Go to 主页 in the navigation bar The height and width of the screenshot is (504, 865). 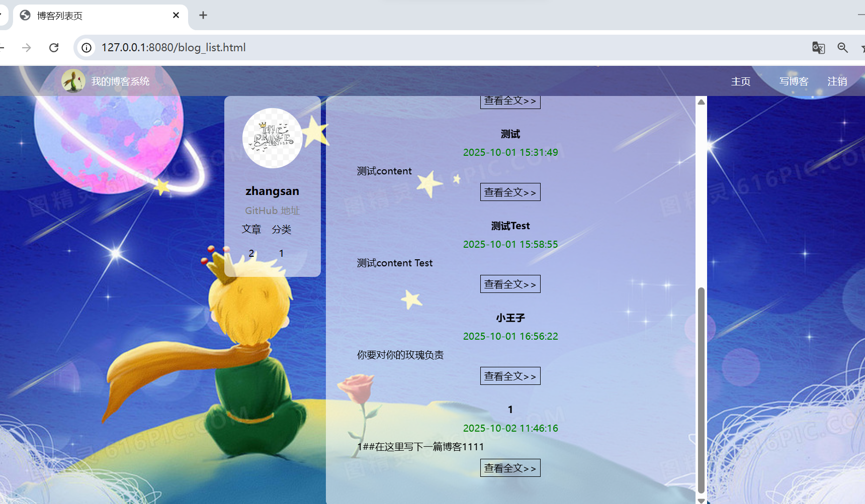(741, 81)
